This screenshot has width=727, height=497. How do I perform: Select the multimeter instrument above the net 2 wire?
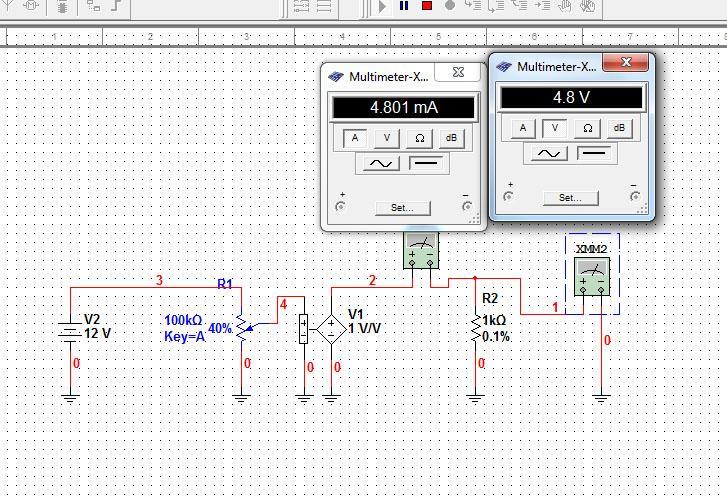(421, 250)
